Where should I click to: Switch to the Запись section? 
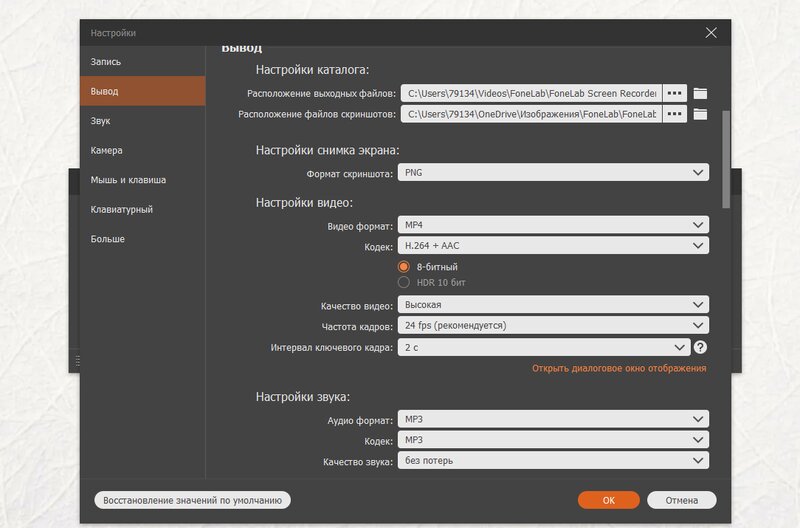pyautogui.click(x=142, y=62)
